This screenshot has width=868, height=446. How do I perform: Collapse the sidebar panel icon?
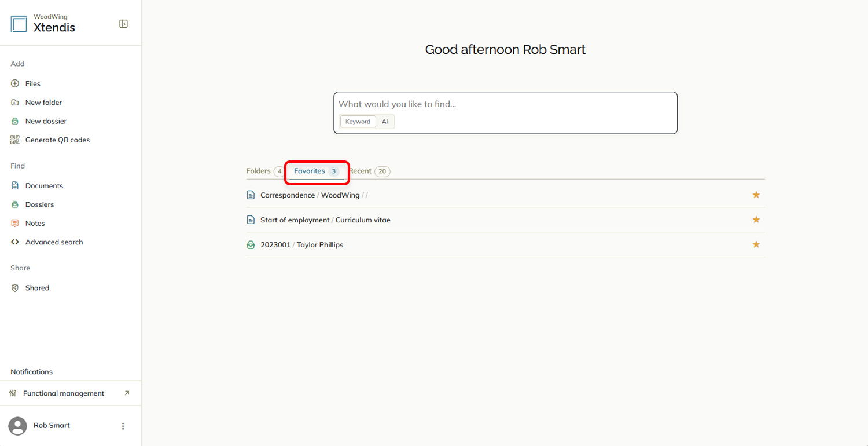pyautogui.click(x=123, y=24)
